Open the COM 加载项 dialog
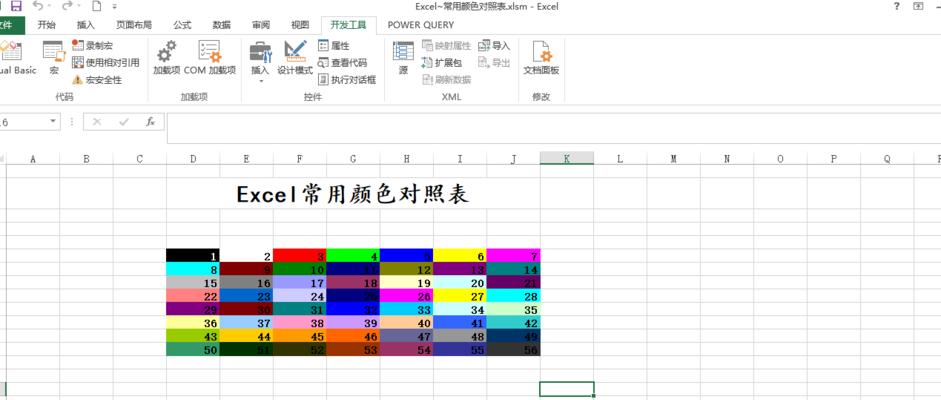 point(210,58)
